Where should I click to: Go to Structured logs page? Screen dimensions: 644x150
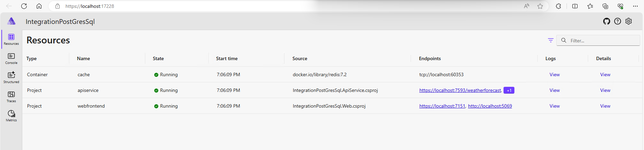pyautogui.click(x=11, y=77)
